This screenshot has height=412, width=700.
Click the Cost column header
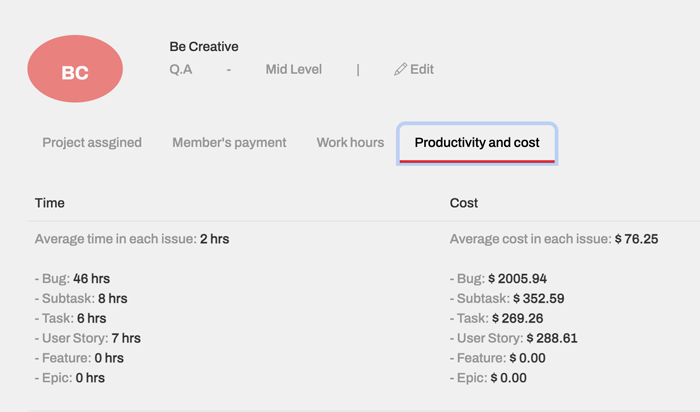tap(464, 203)
